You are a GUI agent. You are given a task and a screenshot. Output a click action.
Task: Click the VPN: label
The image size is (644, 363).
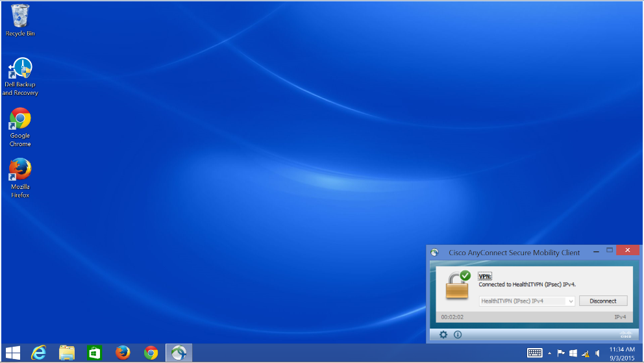point(485,277)
